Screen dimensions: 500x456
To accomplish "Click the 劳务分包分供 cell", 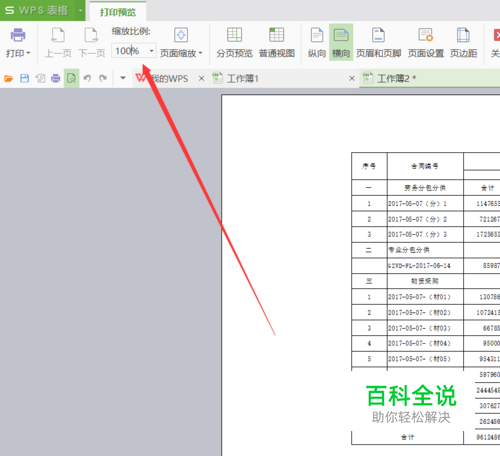I will (425, 188).
